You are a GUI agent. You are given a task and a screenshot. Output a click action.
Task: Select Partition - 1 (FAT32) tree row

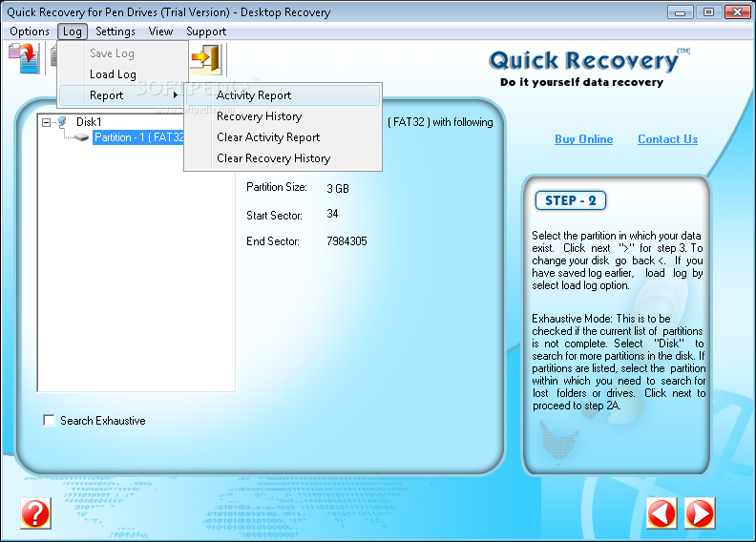(x=138, y=137)
